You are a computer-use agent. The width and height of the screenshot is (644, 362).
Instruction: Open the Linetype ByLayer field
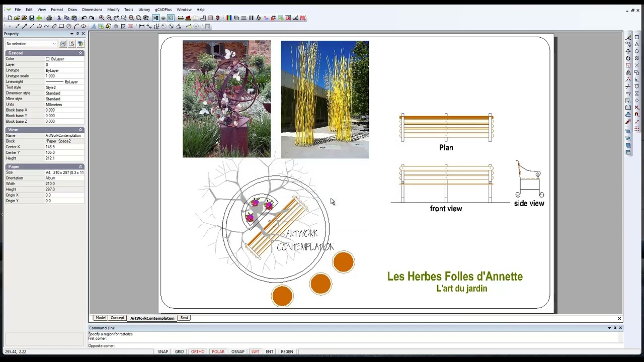pos(64,70)
